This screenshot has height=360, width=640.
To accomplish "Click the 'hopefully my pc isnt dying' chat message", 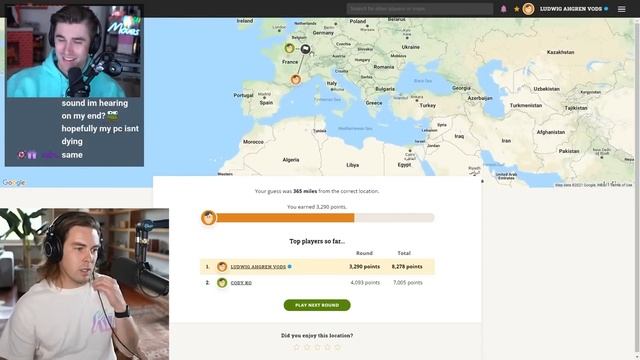I will coord(100,135).
